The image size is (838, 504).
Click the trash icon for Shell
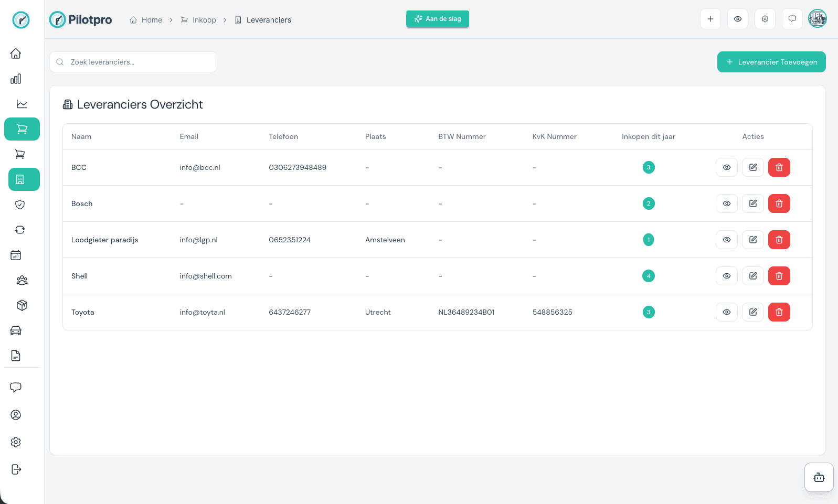coord(779,276)
